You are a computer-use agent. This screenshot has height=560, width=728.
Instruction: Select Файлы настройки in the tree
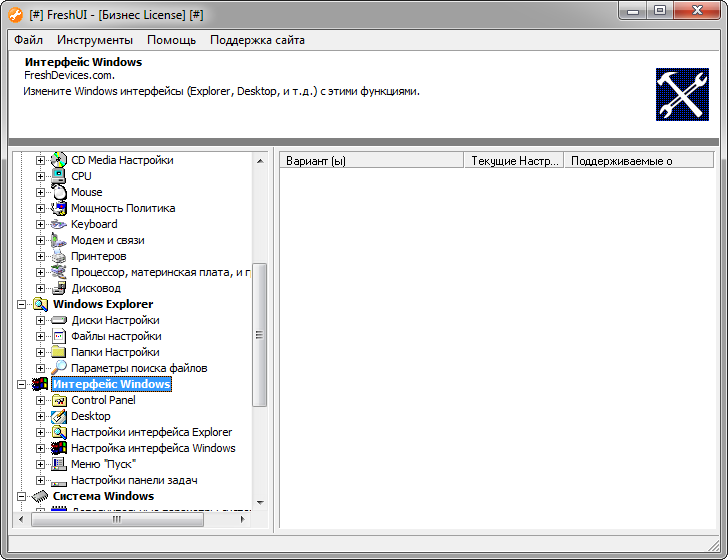pos(116,336)
